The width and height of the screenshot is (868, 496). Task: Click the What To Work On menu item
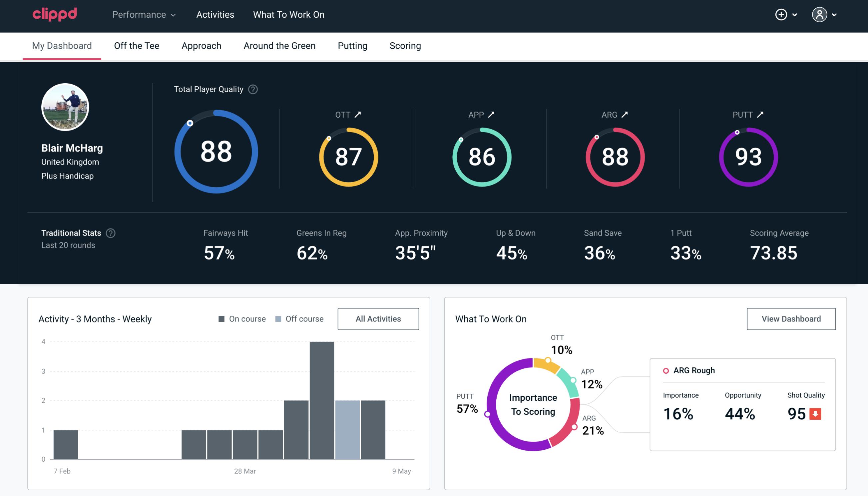tap(288, 15)
